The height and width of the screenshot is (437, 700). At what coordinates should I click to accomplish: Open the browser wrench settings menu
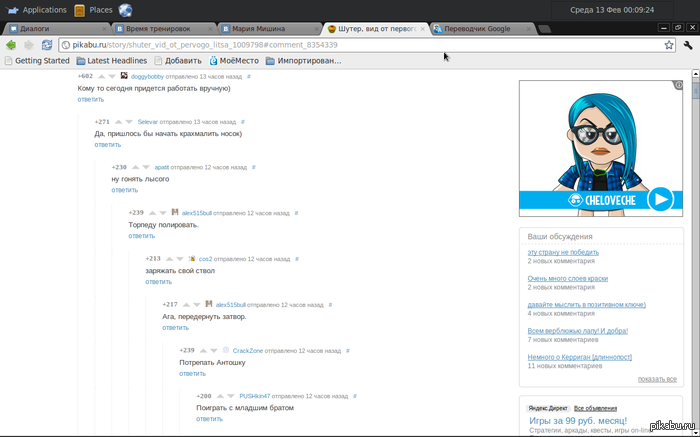click(x=688, y=45)
